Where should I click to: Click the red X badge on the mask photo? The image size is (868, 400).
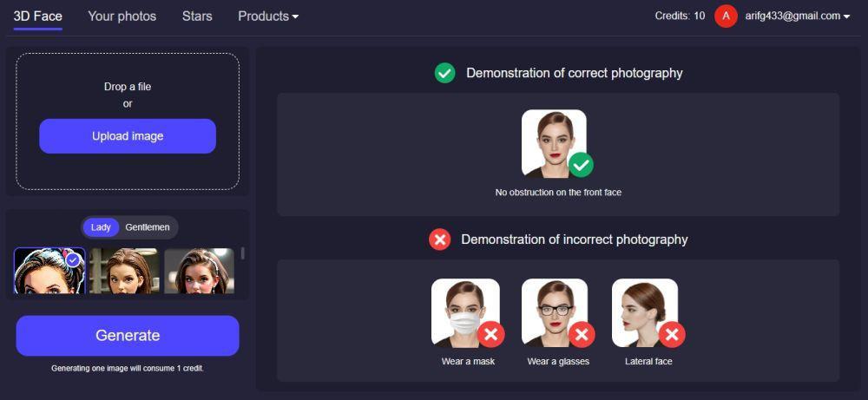coord(491,334)
